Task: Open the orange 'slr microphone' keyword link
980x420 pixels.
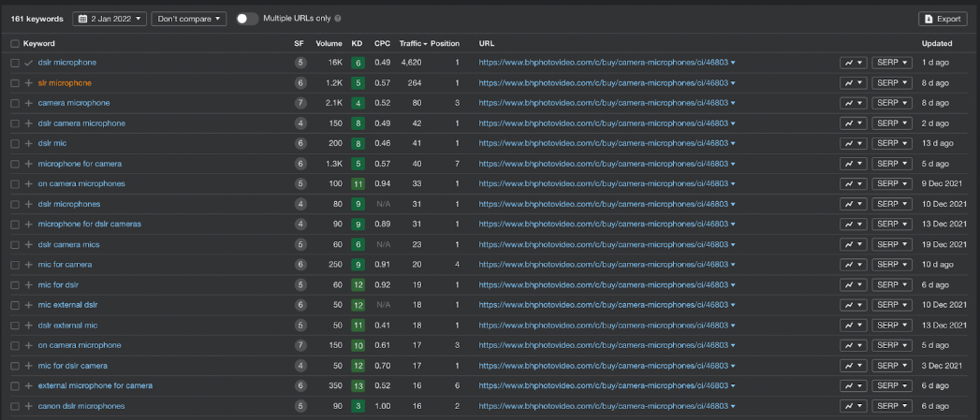Action: pos(65,83)
